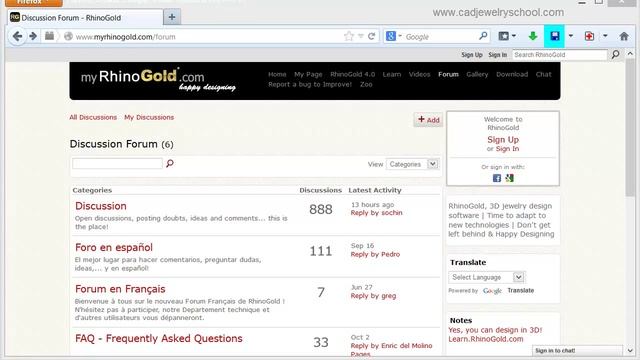
Task: Open the Gallery nav item
Action: click(x=477, y=74)
